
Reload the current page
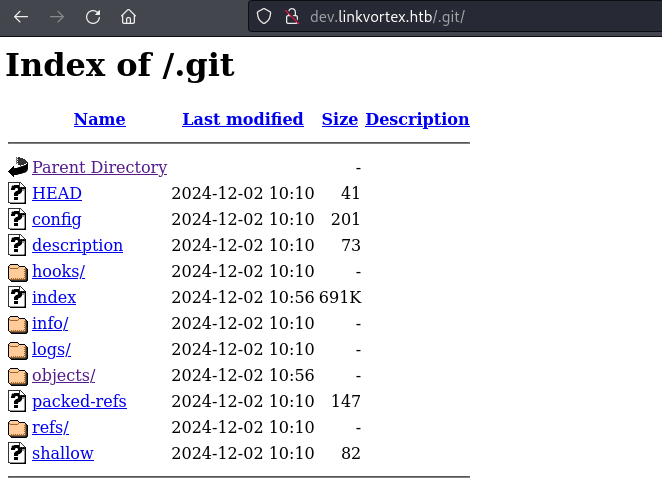point(93,17)
